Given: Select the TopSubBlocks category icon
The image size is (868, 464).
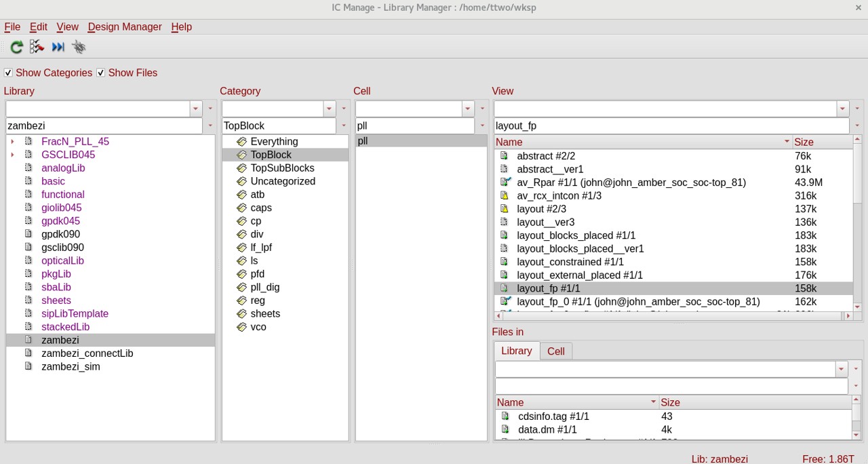Looking at the screenshot, I should 241,168.
